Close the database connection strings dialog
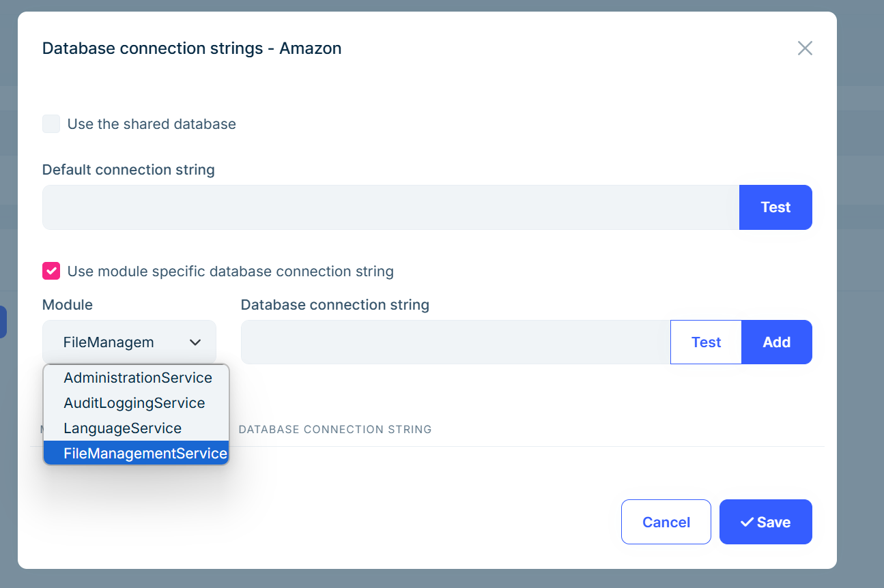 coord(805,48)
